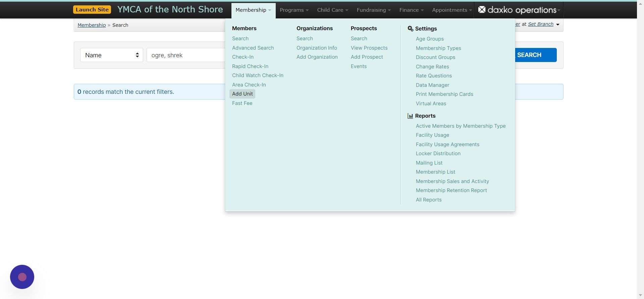The width and height of the screenshot is (644, 299).
Task: Open Facility Usage Agreements report
Action: [x=447, y=144]
